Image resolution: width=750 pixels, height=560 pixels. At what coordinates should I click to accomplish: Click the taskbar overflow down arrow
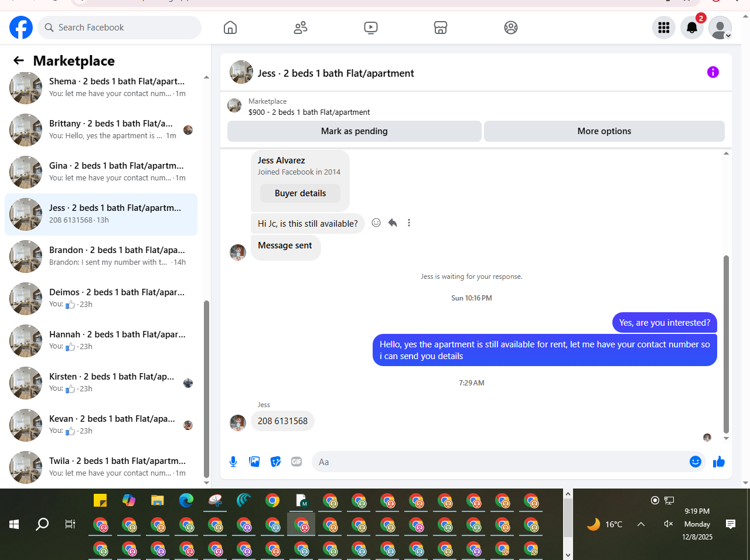point(568,555)
